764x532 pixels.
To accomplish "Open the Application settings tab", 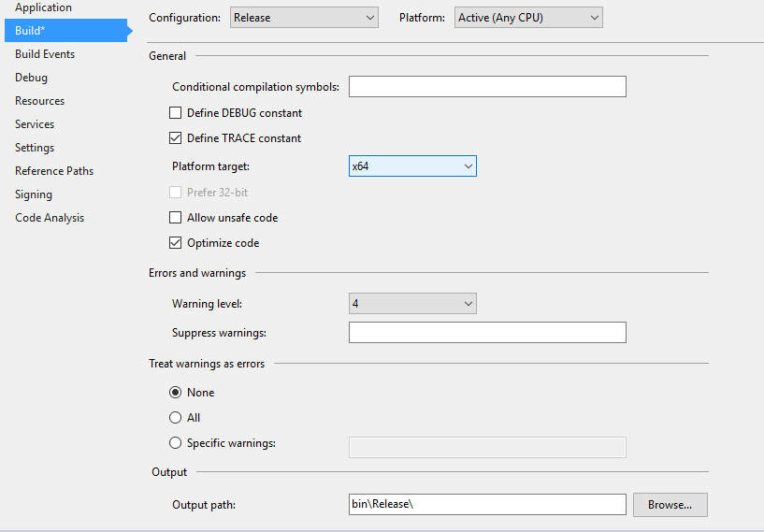I will click(x=43, y=7).
